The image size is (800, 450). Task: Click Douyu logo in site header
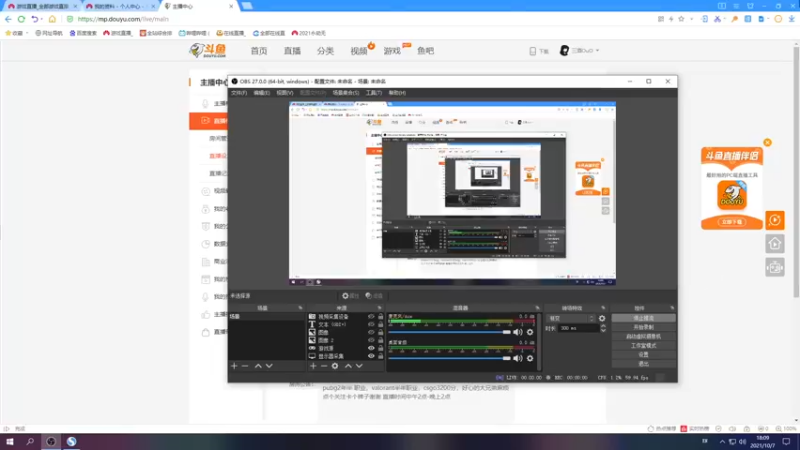click(x=208, y=50)
